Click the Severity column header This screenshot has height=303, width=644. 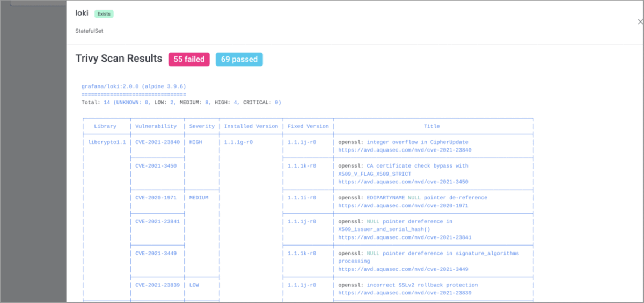click(202, 126)
